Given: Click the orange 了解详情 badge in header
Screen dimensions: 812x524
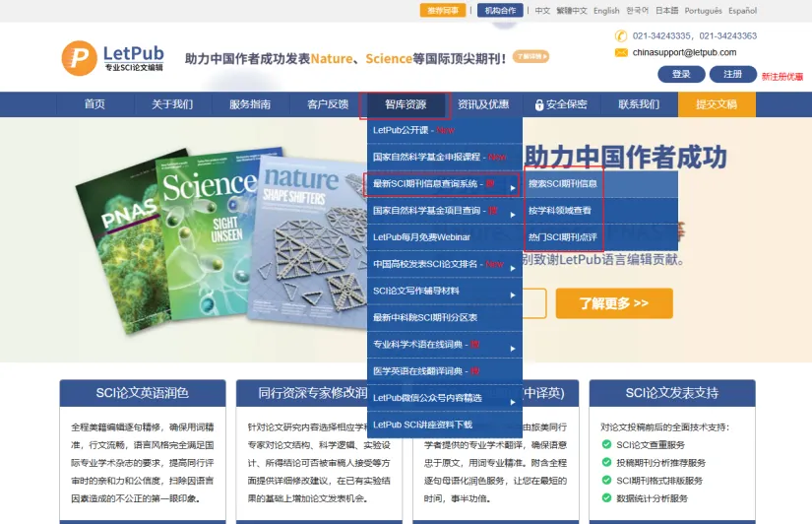Looking at the screenshot, I should tap(531, 56).
